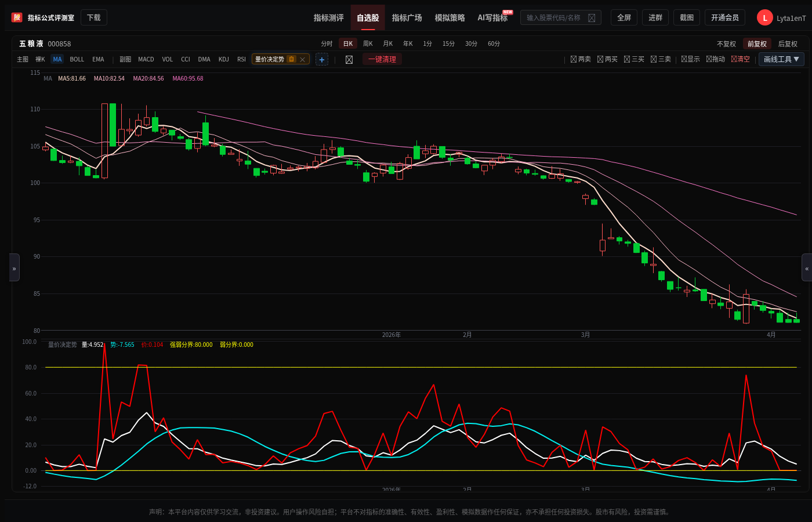Open the 画线工具 dropdown
Viewport: 812px width, 522px height.
(781, 59)
